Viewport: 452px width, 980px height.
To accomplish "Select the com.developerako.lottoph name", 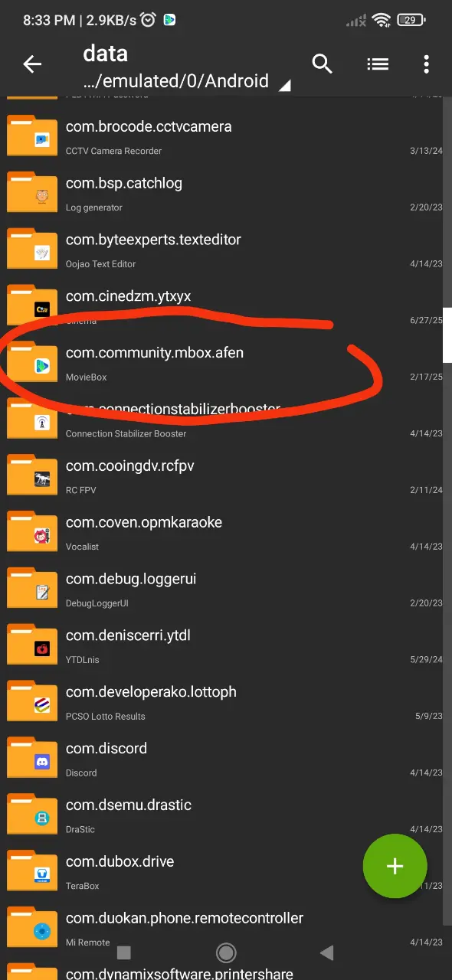I will (151, 692).
